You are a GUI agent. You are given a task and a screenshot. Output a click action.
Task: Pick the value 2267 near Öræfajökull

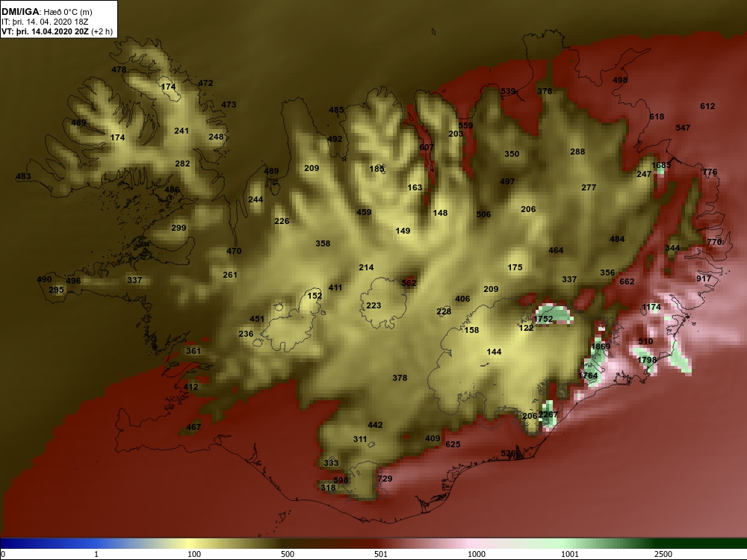(548, 414)
